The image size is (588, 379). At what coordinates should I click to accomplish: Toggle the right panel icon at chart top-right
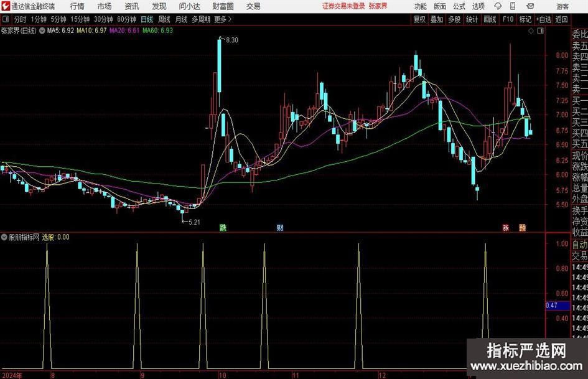[x=540, y=30]
